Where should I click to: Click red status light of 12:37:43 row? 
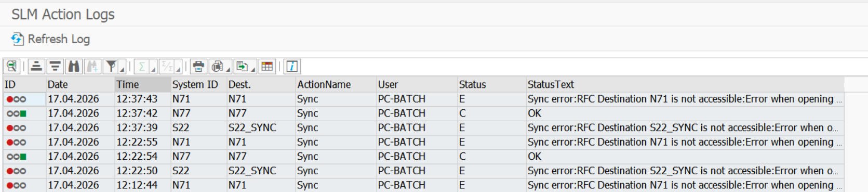10,99
